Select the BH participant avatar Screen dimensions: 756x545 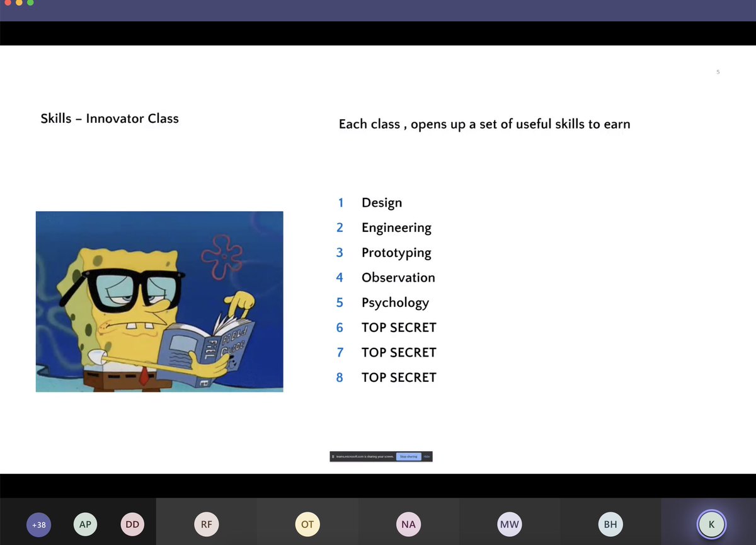click(610, 524)
